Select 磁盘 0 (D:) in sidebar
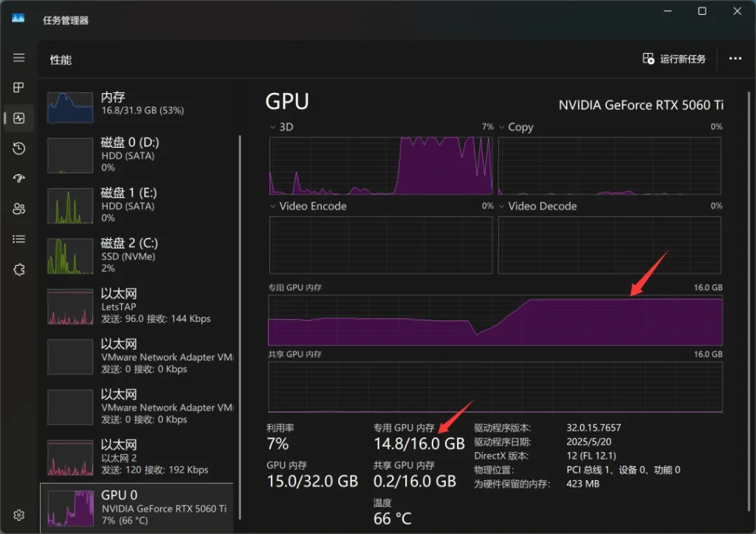Image resolution: width=756 pixels, height=534 pixels. (x=139, y=155)
